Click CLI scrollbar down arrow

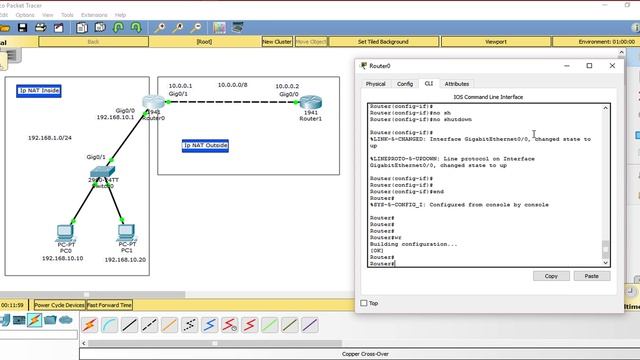606,262
